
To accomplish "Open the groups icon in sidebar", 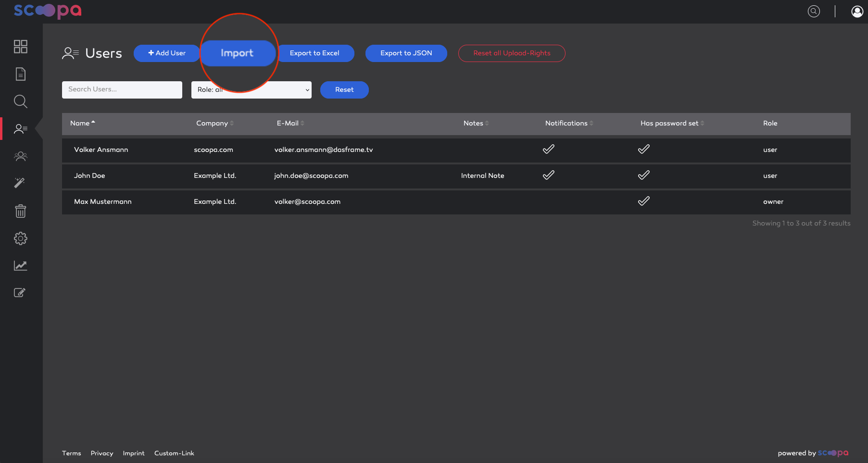I will [21, 156].
